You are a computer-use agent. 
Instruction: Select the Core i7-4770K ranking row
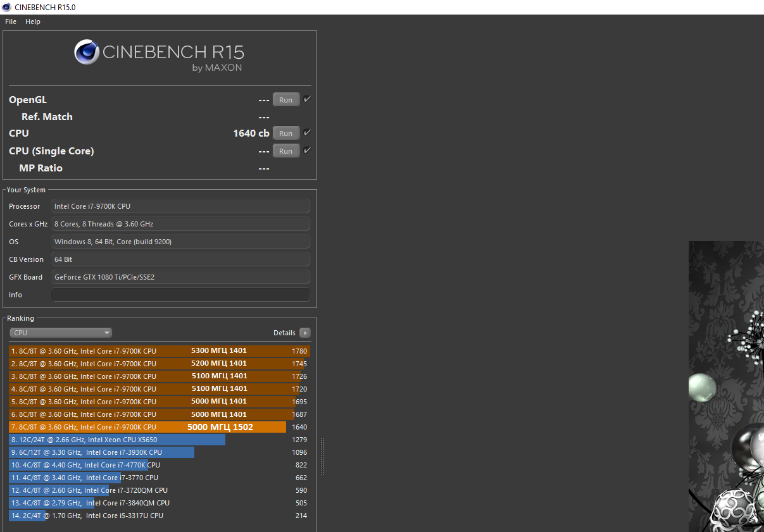160,465
